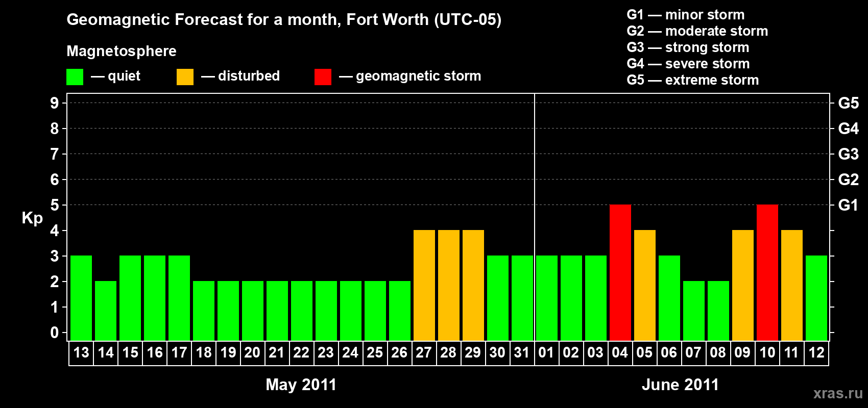Select the green bar for May 17
This screenshot has height=408, width=868.
click(179, 298)
